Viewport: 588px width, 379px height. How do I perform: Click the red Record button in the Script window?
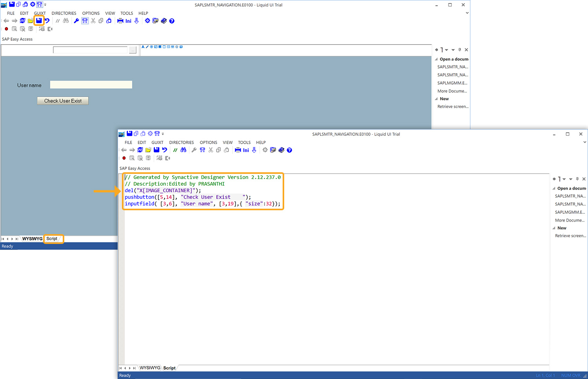(124, 158)
